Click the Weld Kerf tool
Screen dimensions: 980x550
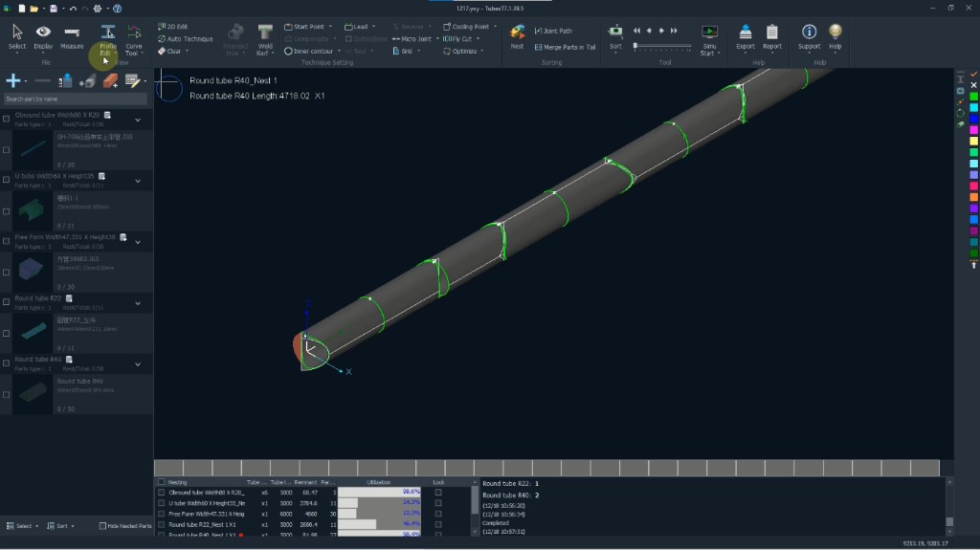[265, 40]
